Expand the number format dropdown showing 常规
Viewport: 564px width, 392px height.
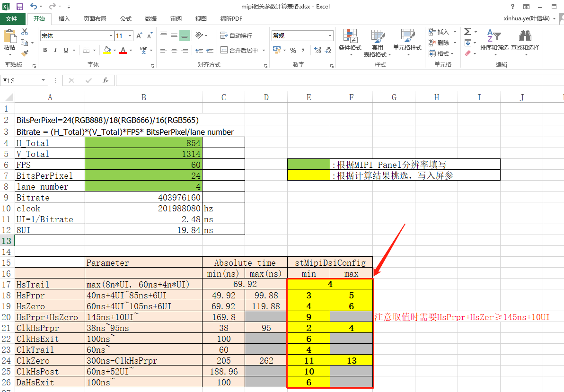(x=330, y=36)
